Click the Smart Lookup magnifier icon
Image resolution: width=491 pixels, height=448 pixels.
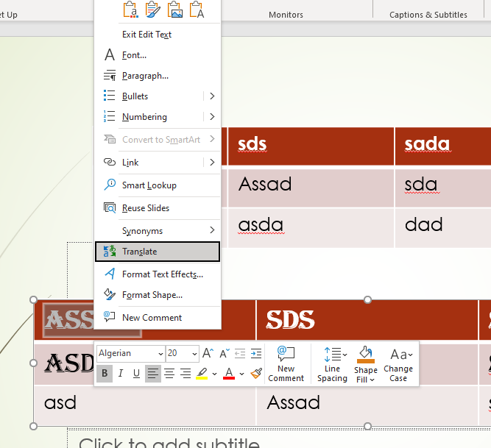pos(110,185)
